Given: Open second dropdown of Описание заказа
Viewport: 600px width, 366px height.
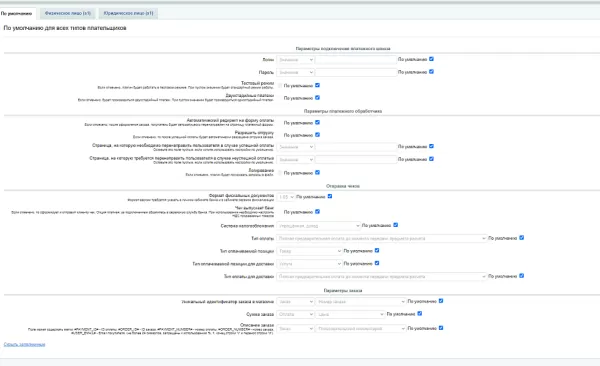Looking at the screenshot, I should [x=361, y=328].
